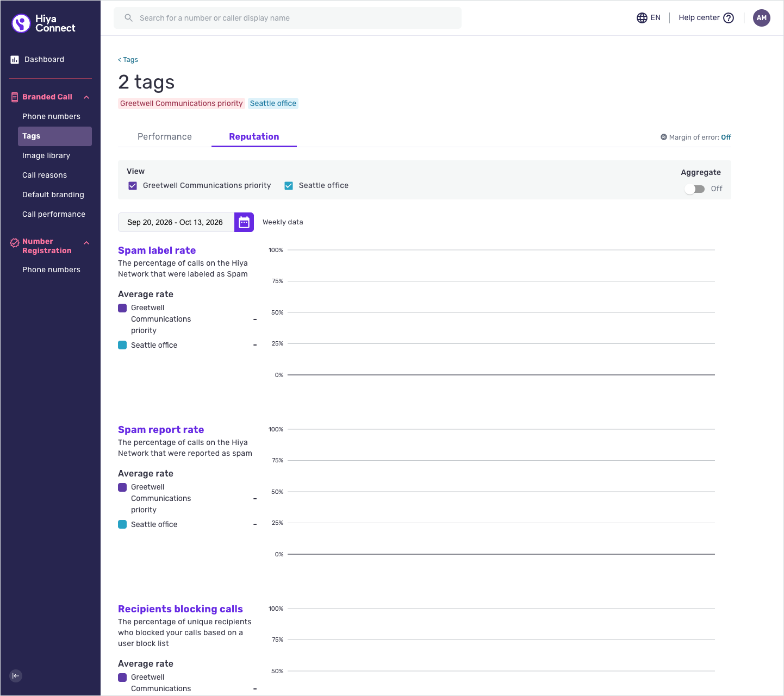Click the Number Registration badge icon
The width and height of the screenshot is (784, 696).
15,243
